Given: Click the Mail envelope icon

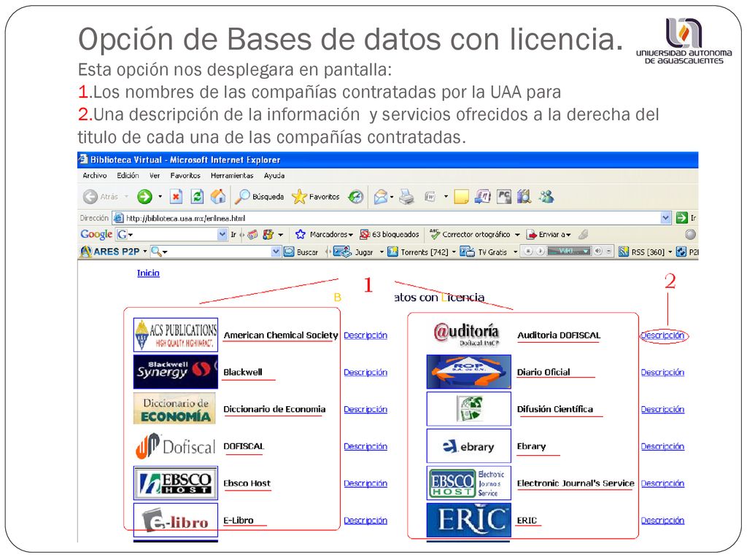Looking at the screenshot, I should click(381, 196).
